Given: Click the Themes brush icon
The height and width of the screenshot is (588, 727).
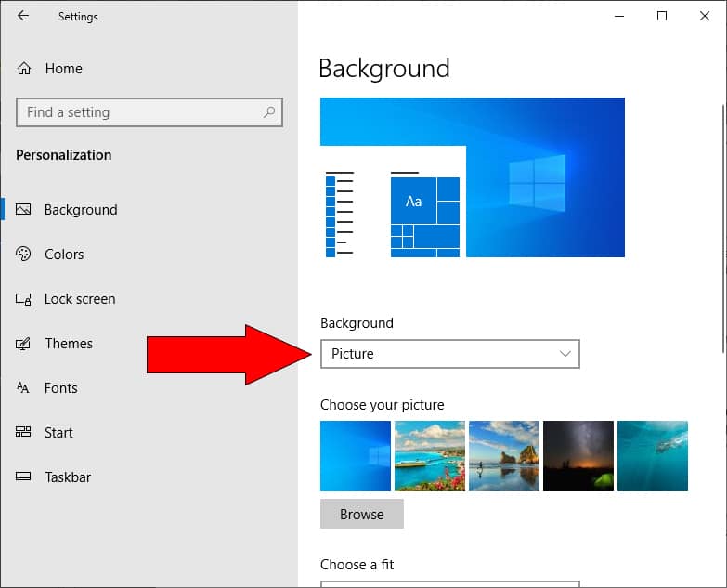Looking at the screenshot, I should coord(24,344).
